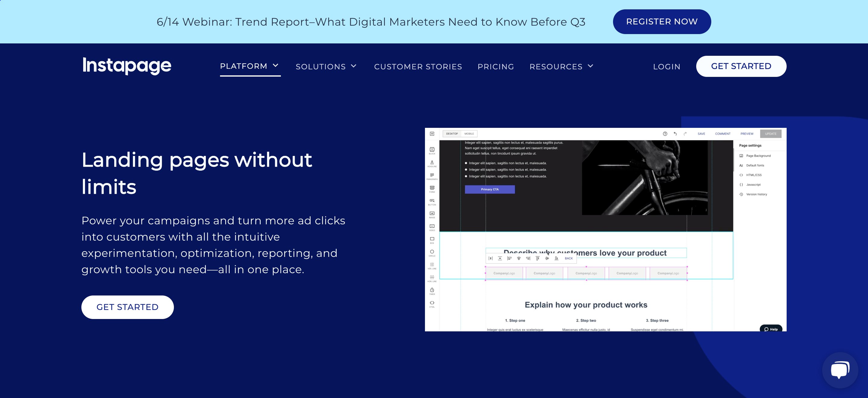Select the Timer element icon
This screenshot has width=868, height=398.
432,291
